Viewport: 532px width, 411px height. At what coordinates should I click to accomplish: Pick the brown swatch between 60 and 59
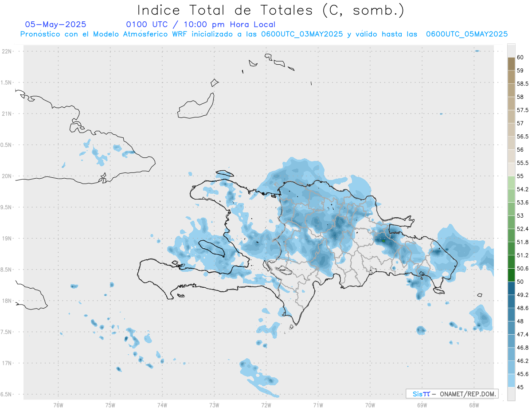tap(511, 64)
